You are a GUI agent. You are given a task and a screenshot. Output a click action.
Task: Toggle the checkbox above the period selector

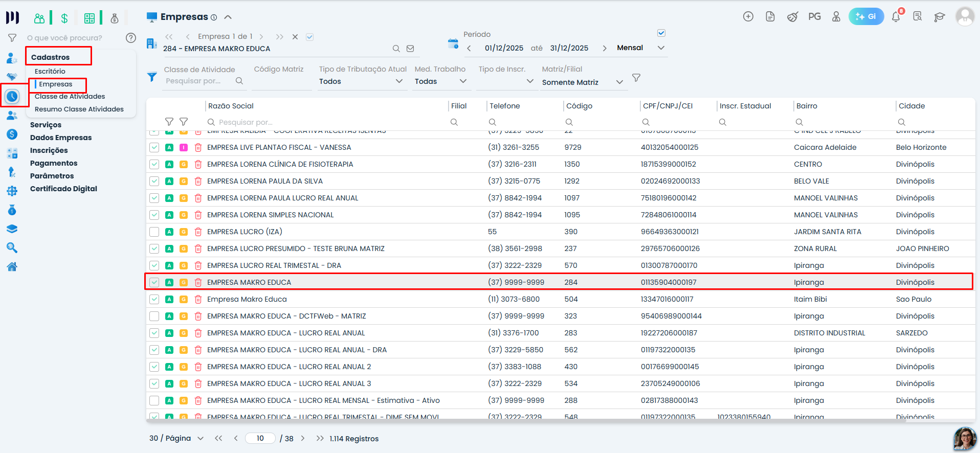(x=661, y=33)
